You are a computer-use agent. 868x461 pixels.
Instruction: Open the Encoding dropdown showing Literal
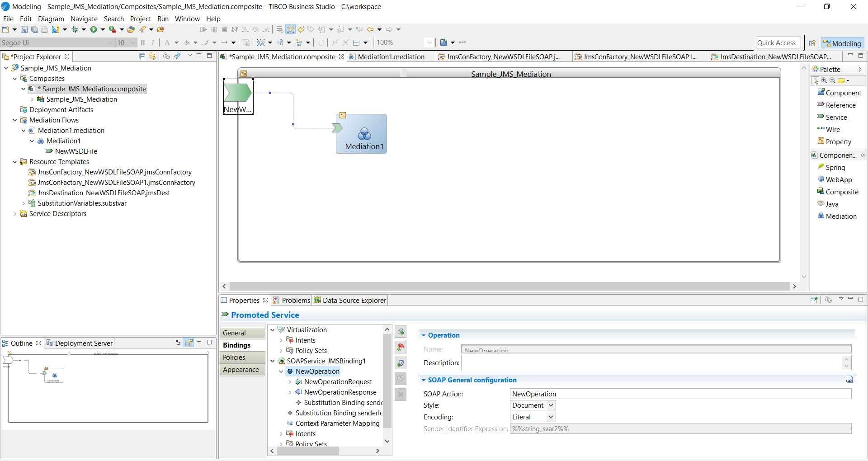pos(533,417)
